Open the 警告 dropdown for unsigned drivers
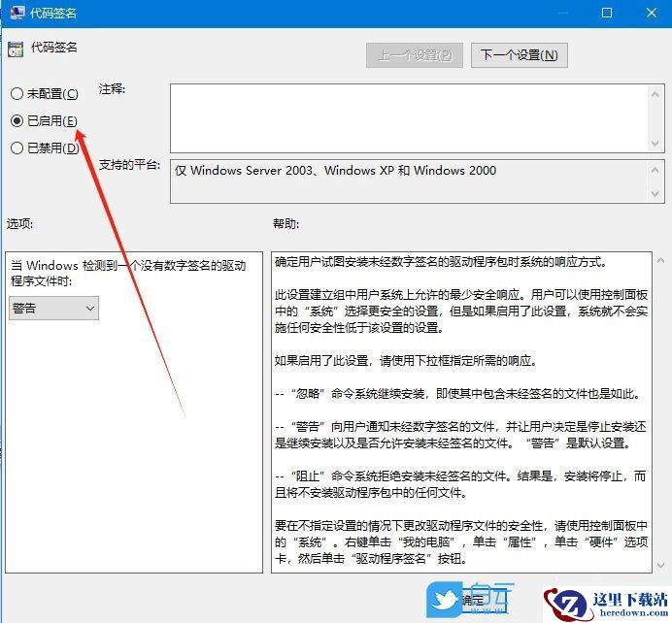The height and width of the screenshot is (623, 672). 53,308
